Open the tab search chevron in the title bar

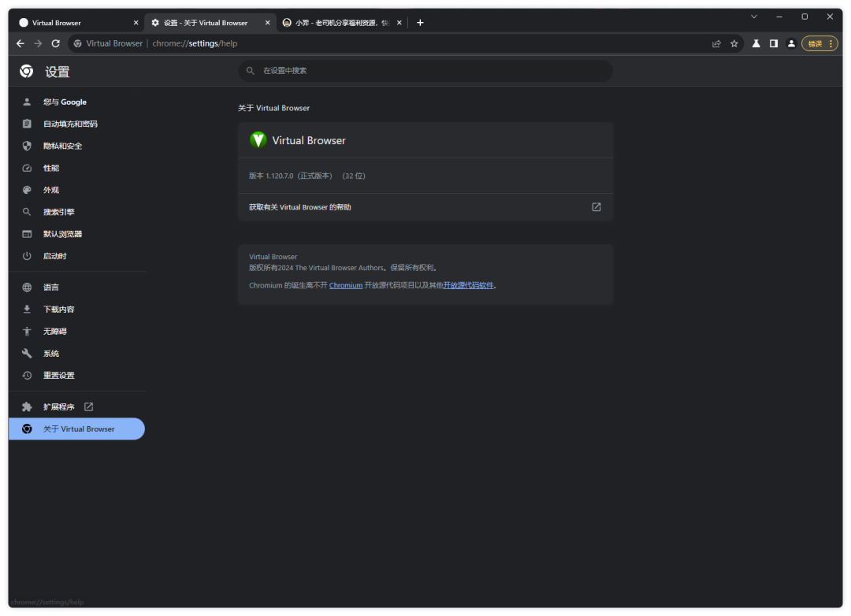754,17
